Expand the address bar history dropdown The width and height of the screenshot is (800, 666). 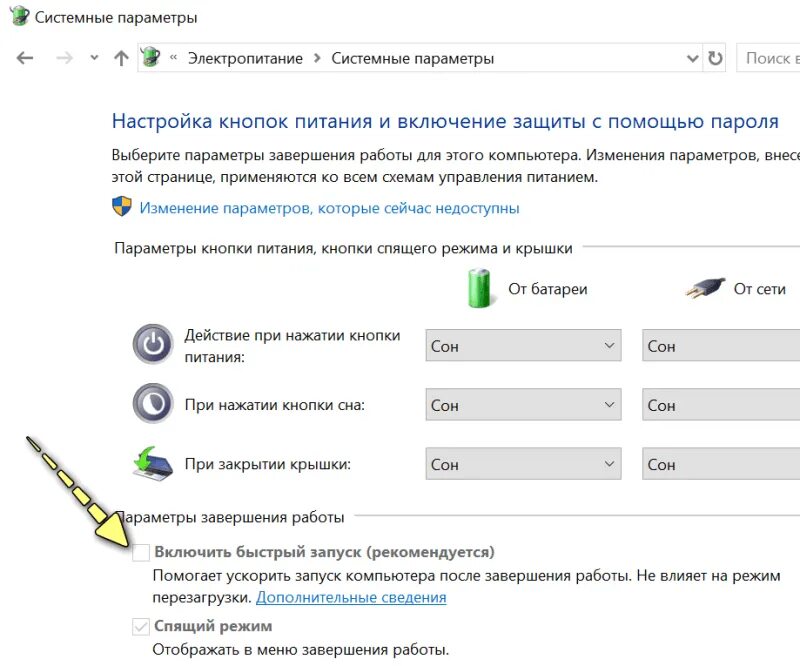(x=692, y=58)
